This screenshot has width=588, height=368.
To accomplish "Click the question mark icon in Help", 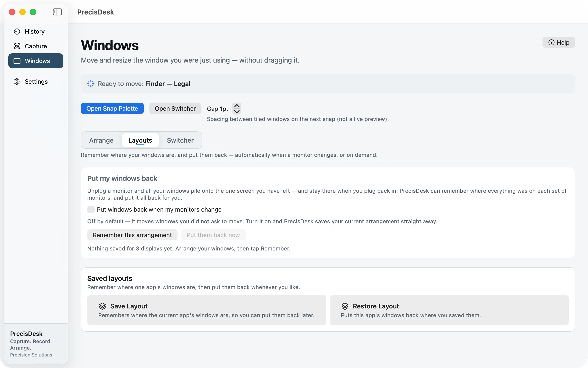I will (551, 42).
